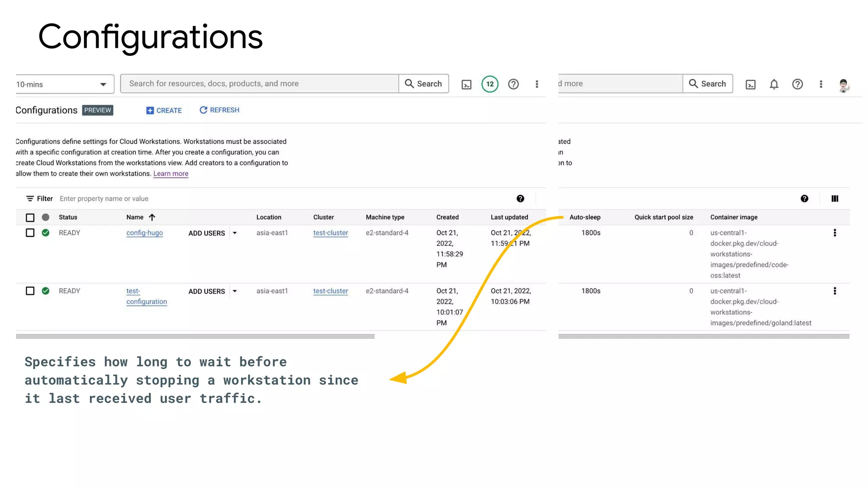Viewport: 868px width, 488px height.
Task: Click Status column header
Action: tap(68, 217)
